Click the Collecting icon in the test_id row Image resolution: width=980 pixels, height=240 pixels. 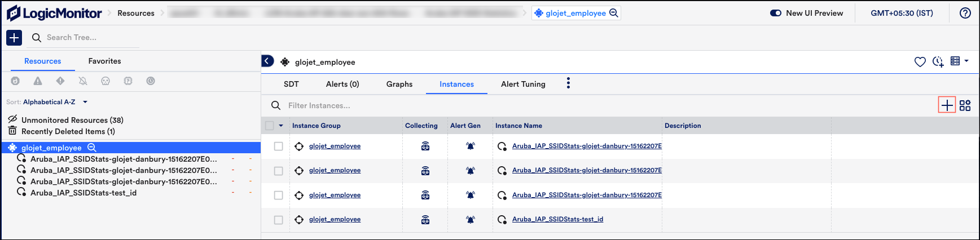tap(425, 220)
